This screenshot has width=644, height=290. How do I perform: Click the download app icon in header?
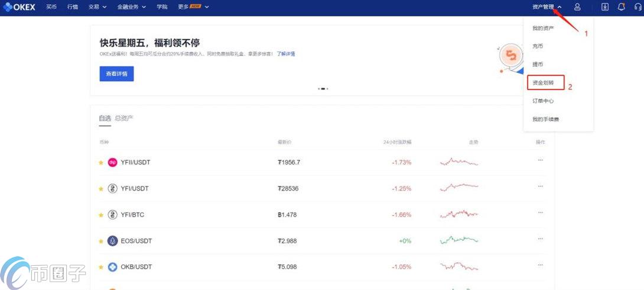pos(604,7)
